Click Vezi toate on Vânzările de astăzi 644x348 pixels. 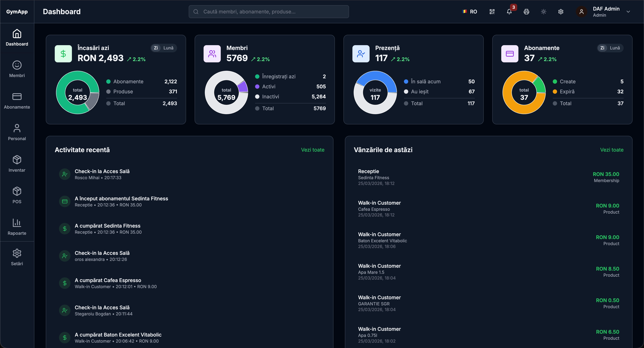coord(612,150)
